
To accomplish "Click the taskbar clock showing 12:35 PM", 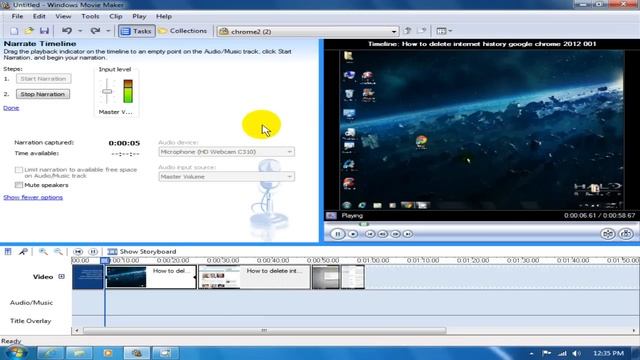I will point(608,353).
